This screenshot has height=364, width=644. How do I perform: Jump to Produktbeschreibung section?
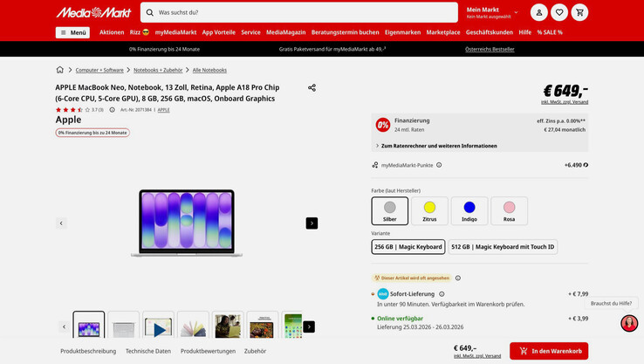(88, 351)
